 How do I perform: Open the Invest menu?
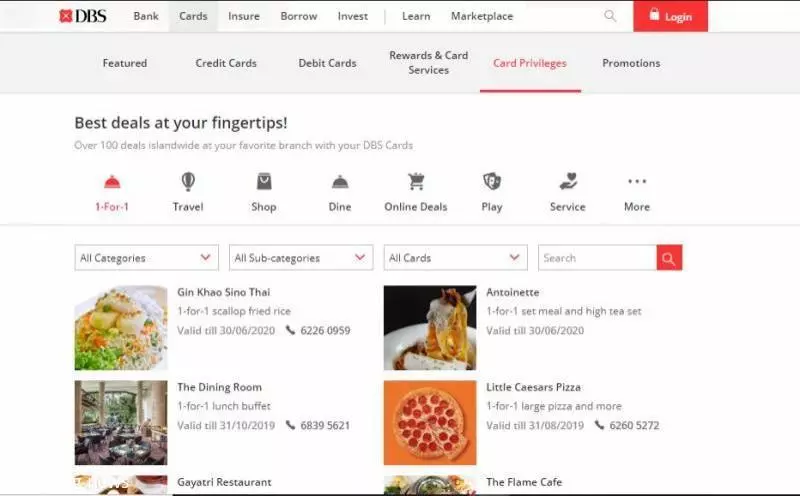(353, 16)
